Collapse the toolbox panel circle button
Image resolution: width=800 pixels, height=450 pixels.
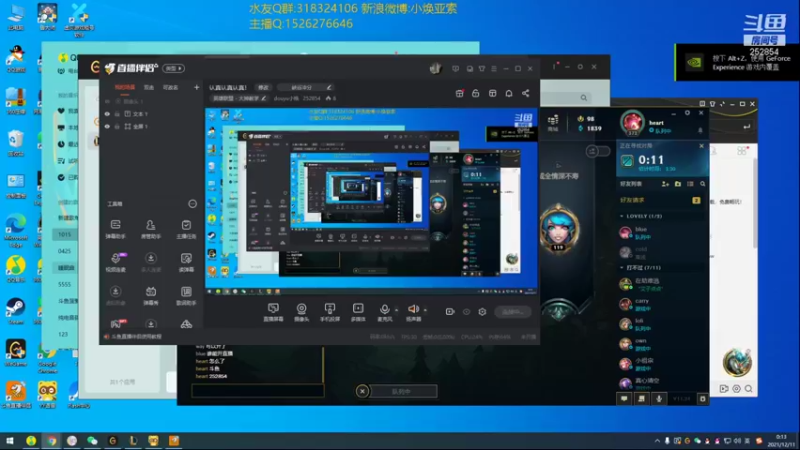point(192,204)
